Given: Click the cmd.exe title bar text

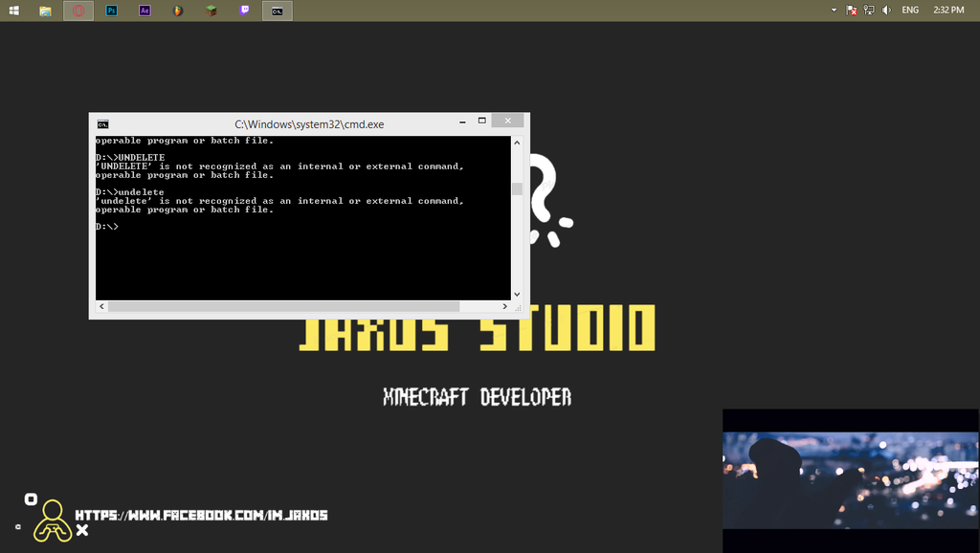Looking at the screenshot, I should [x=309, y=124].
